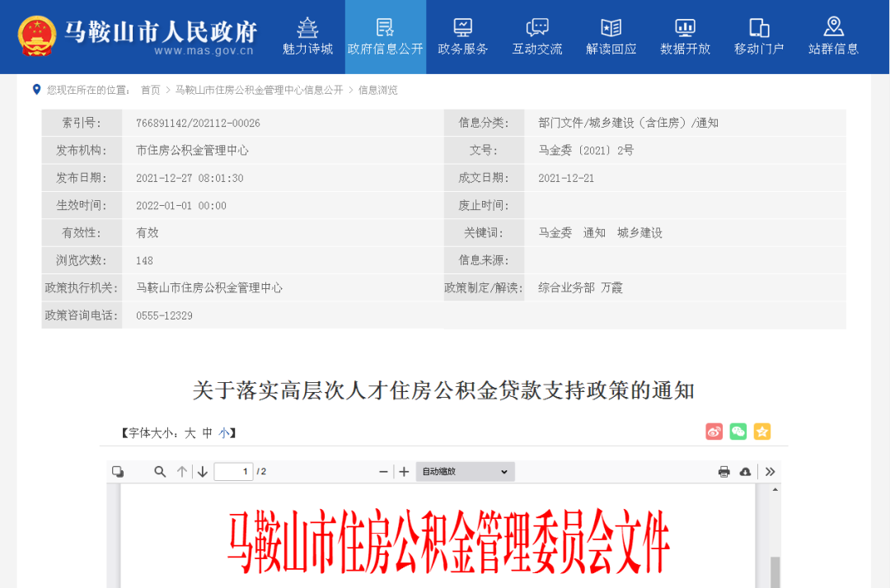Share the notice to WeChat
The height and width of the screenshot is (588, 890).
point(738,432)
